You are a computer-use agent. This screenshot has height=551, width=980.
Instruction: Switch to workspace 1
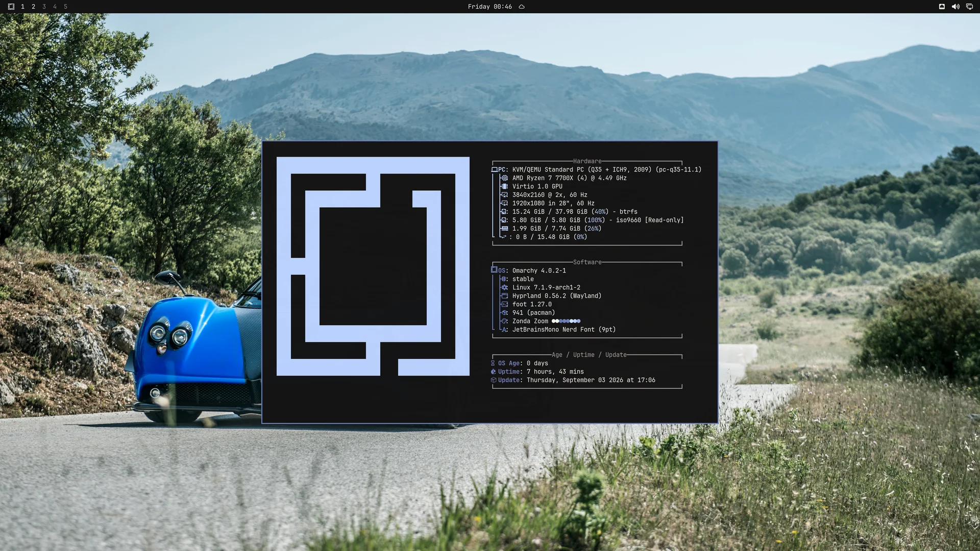point(22,7)
